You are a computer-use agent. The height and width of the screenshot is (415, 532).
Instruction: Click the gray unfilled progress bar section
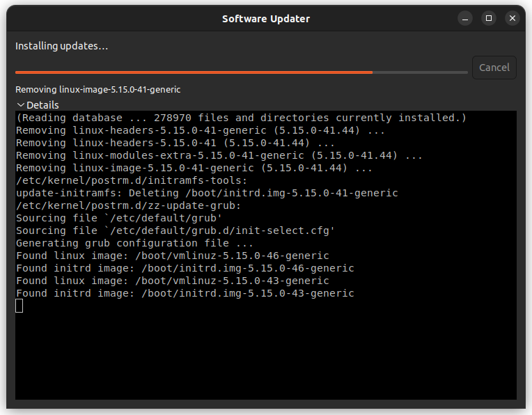click(x=420, y=72)
